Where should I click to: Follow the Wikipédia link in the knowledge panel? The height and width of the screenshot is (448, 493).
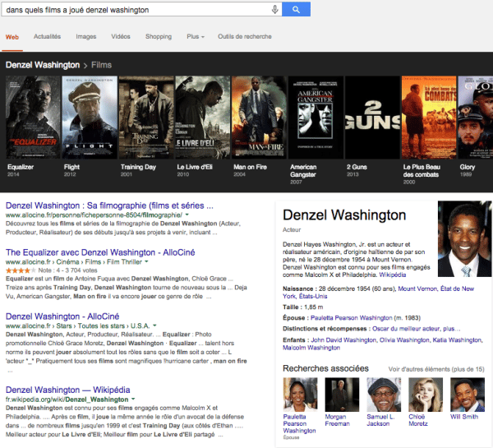click(x=393, y=275)
